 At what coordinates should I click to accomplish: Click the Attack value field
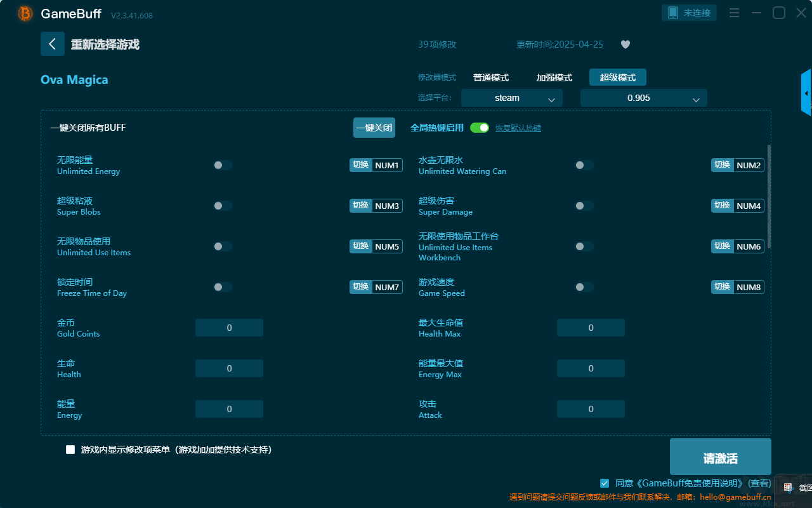591,409
